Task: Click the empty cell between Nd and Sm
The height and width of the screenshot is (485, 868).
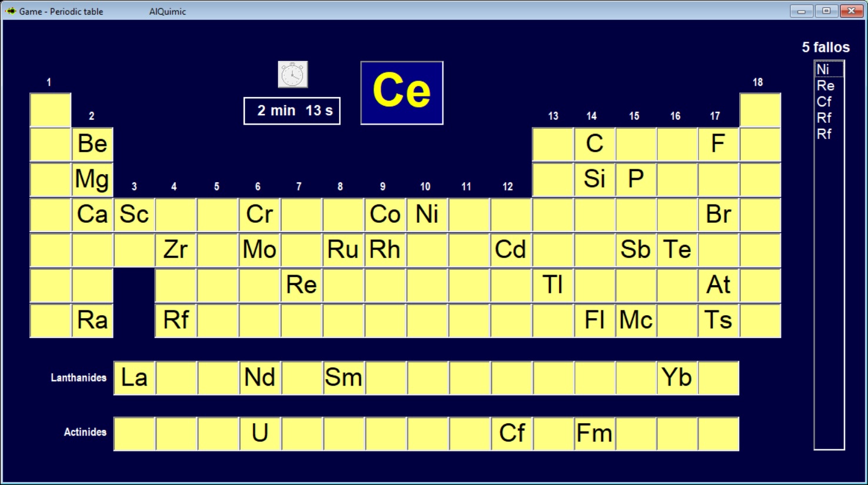Action: (x=302, y=378)
